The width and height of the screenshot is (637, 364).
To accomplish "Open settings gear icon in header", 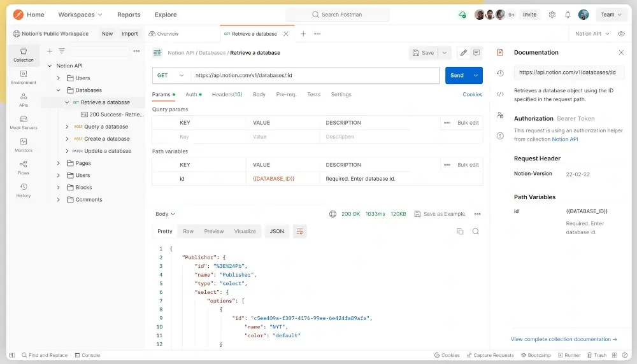I will (x=552, y=15).
